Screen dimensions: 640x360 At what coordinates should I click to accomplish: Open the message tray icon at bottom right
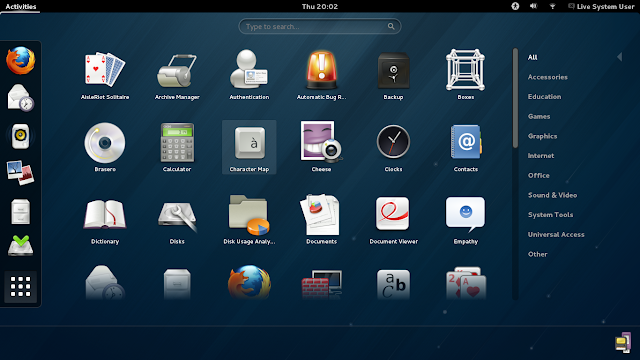[x=623, y=342]
